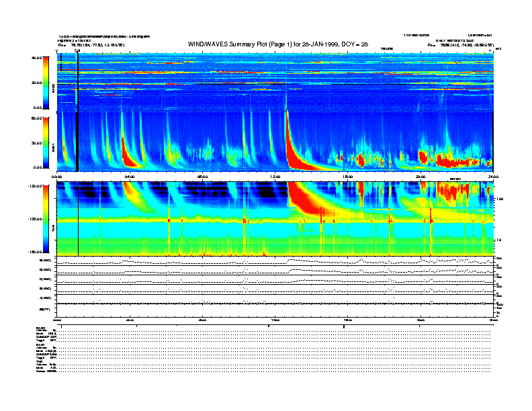The image size is (532, 411).
Task: Click the C(ADC) line plot label
Action: click(46, 279)
